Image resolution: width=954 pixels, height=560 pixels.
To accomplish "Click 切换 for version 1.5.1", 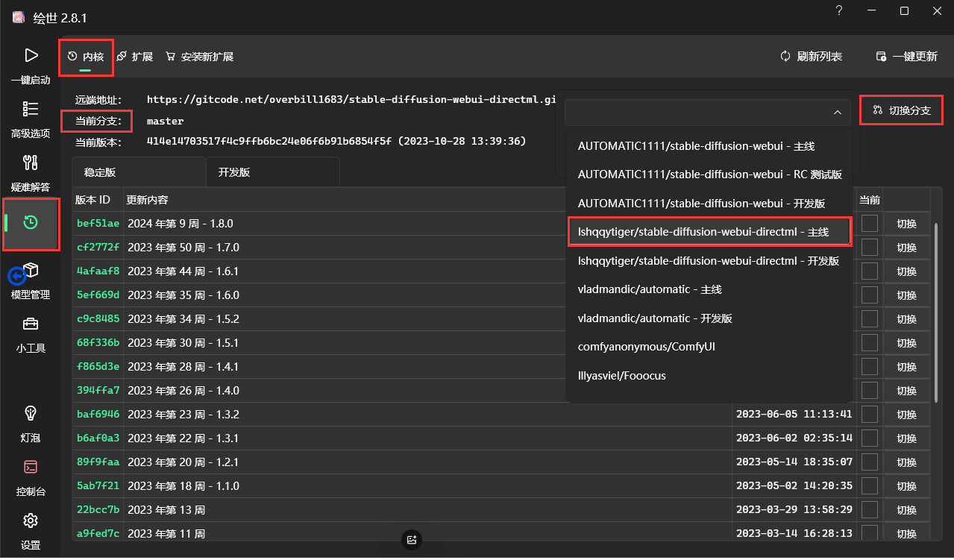I will pos(906,343).
